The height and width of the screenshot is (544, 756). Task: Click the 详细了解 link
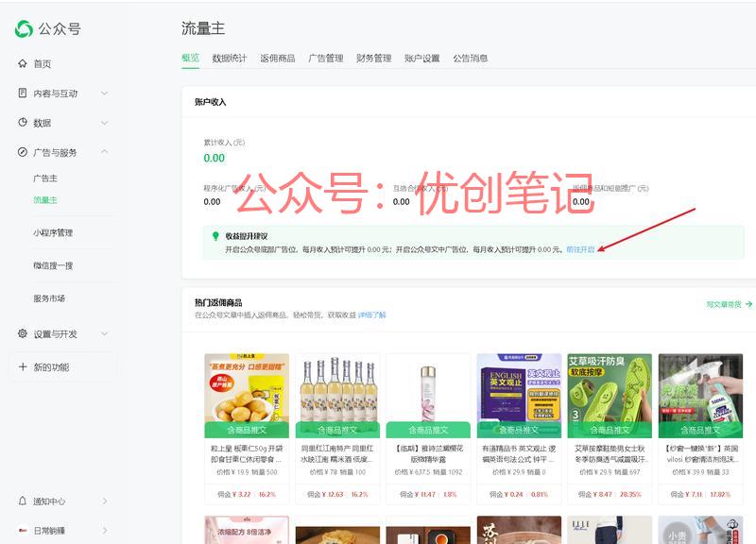371,315
